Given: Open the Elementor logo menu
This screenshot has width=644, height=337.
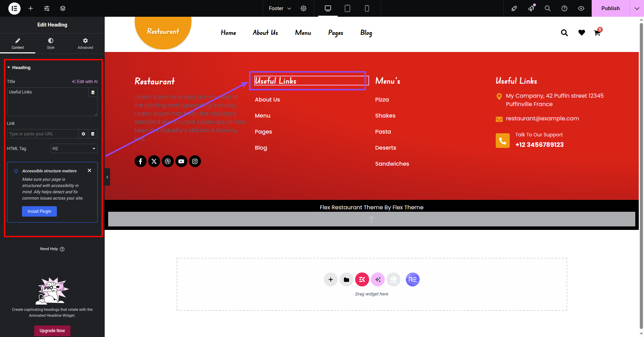Looking at the screenshot, I should coord(14,8).
